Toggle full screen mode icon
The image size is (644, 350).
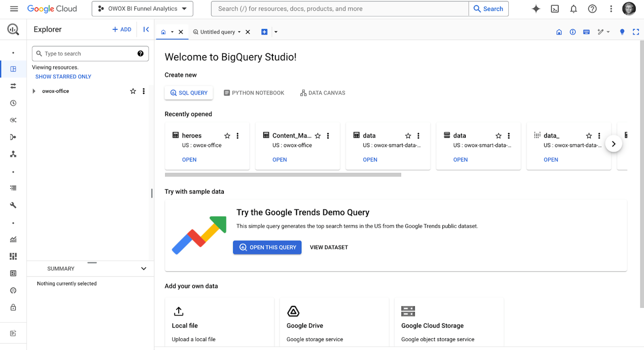[x=636, y=32]
